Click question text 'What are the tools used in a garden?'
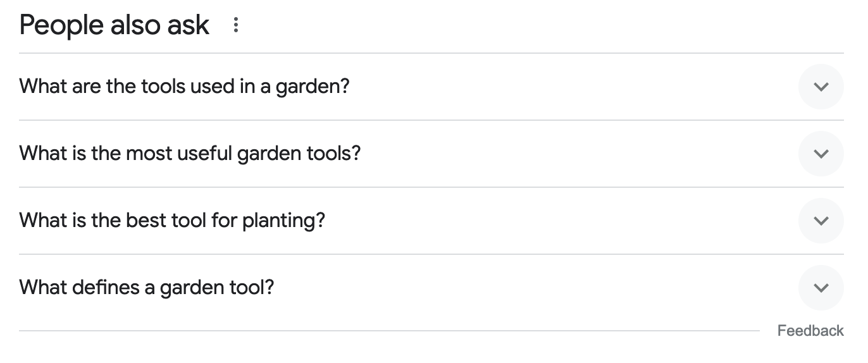 [x=184, y=86]
